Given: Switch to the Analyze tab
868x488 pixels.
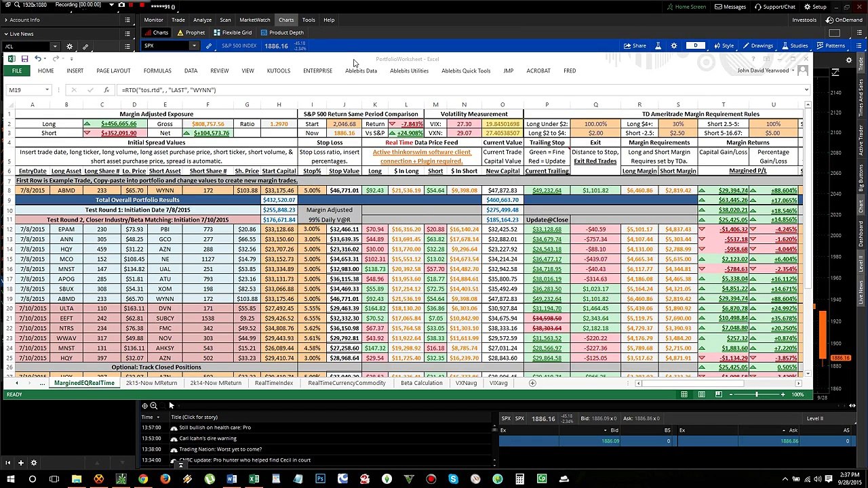Looking at the screenshot, I should click(x=202, y=20).
